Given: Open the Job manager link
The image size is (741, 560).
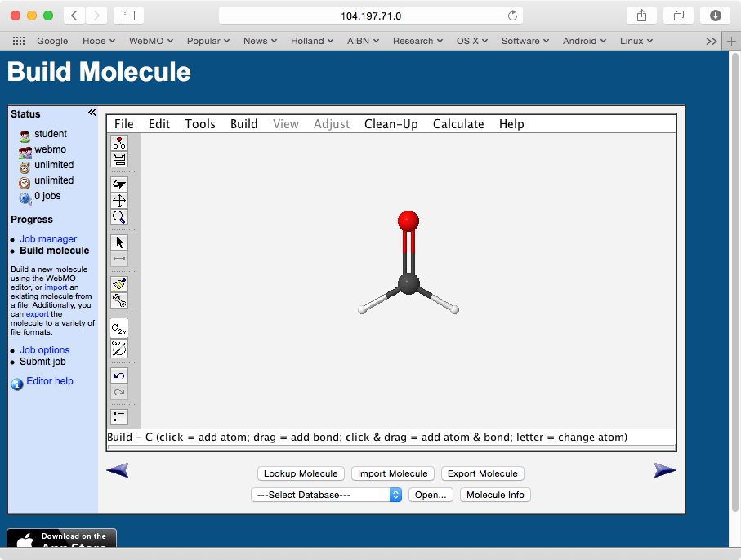Looking at the screenshot, I should 48,239.
